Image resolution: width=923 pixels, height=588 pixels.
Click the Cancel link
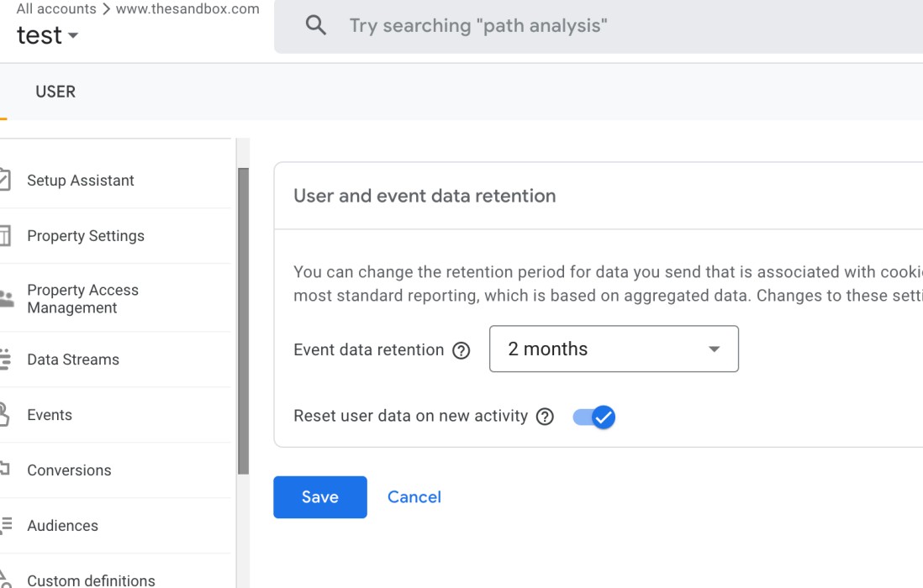coord(414,497)
